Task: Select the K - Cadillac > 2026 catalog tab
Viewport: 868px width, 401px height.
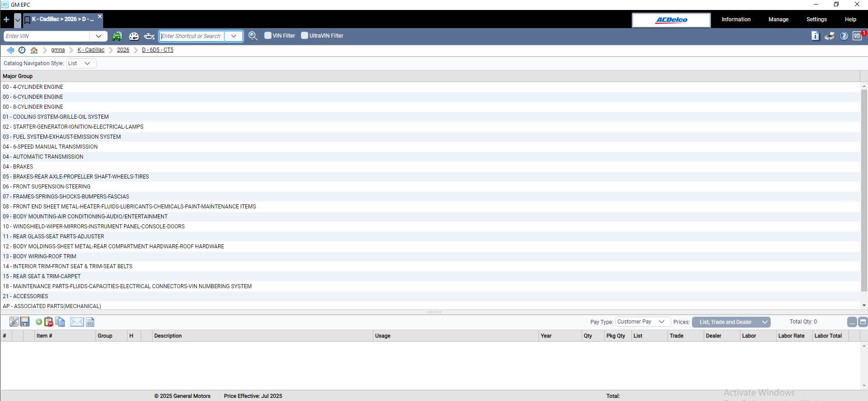Action: [63, 19]
